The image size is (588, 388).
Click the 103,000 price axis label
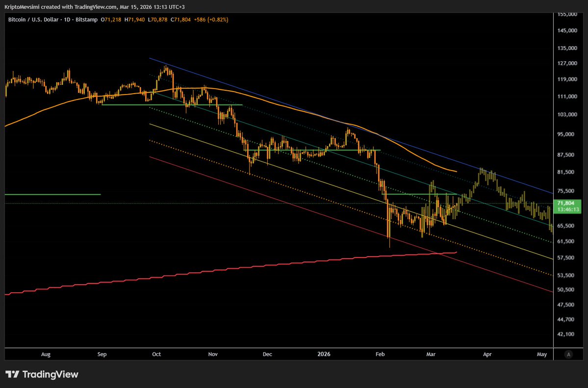(567, 114)
